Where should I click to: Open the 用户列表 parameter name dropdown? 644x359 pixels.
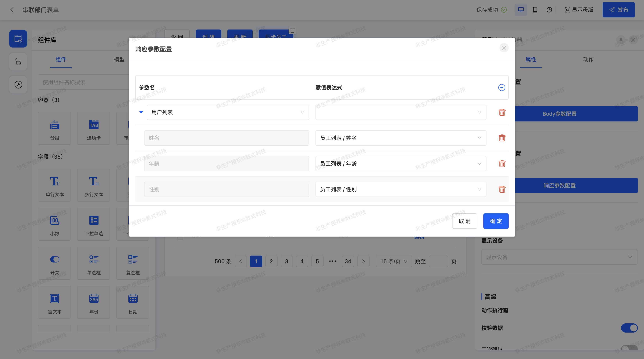[228, 112]
